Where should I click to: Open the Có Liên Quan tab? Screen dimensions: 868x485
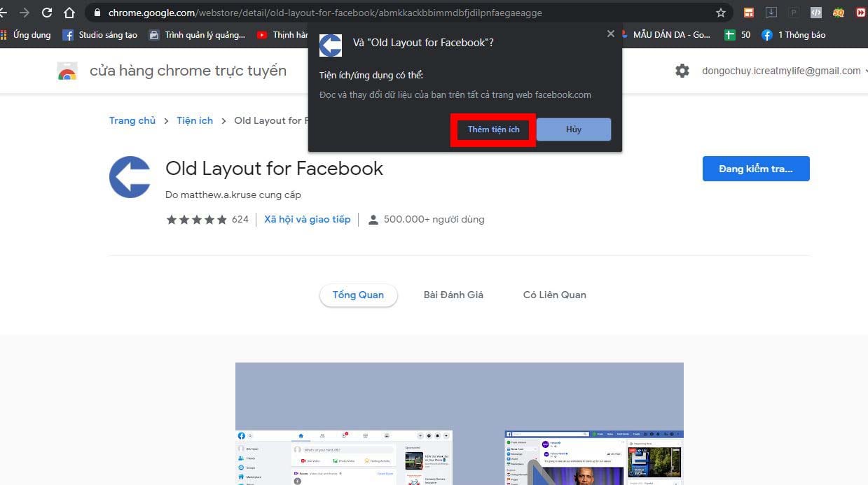point(554,294)
